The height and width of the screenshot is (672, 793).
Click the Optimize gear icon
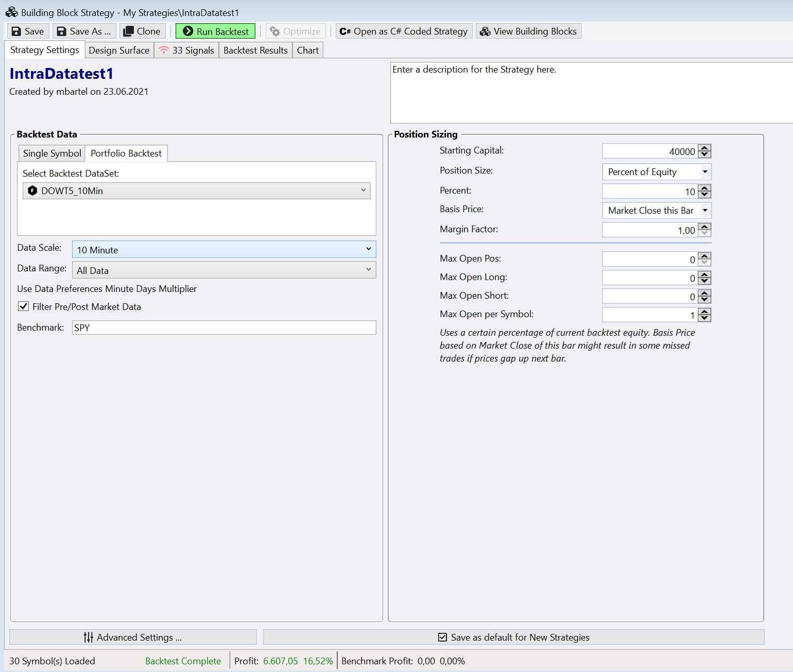(275, 31)
